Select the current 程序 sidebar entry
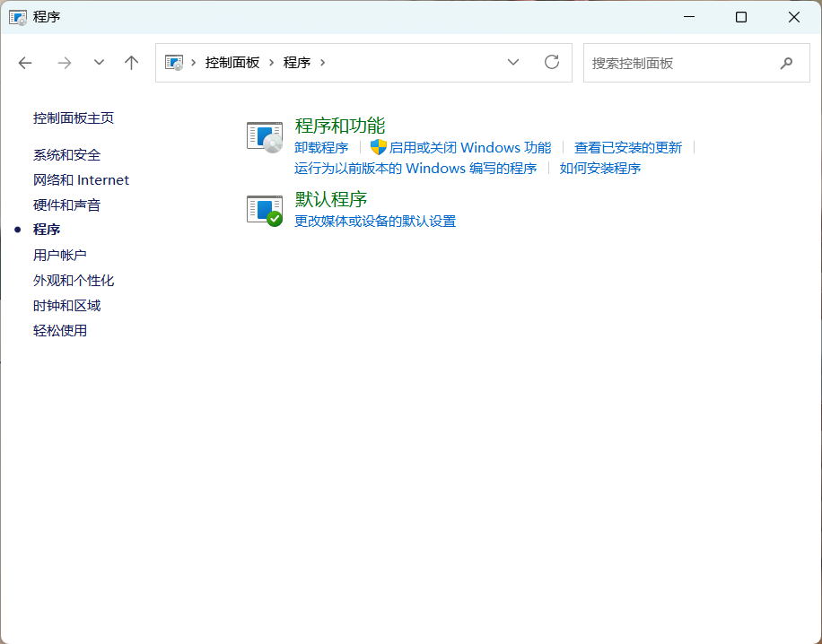The height and width of the screenshot is (644, 822). 47,230
